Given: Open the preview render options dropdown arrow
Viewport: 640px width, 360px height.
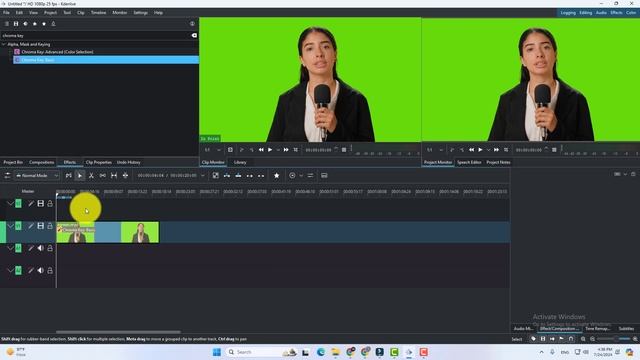Looking at the screenshot, I should coord(301,176).
